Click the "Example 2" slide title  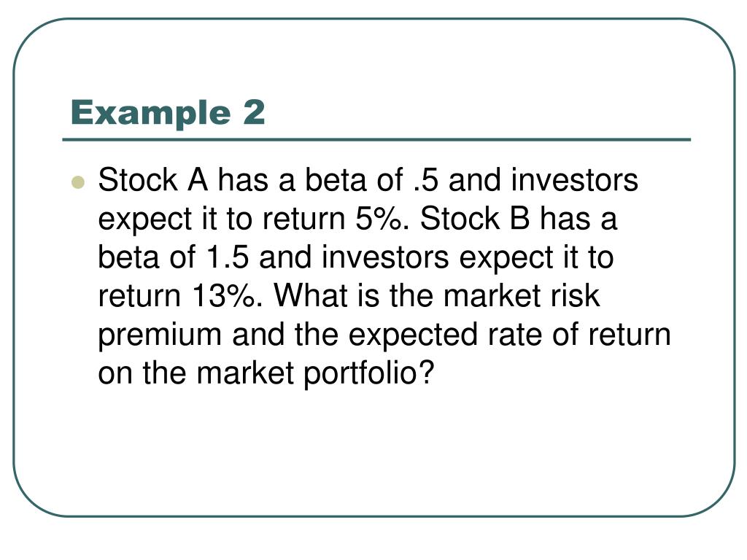click(168, 114)
